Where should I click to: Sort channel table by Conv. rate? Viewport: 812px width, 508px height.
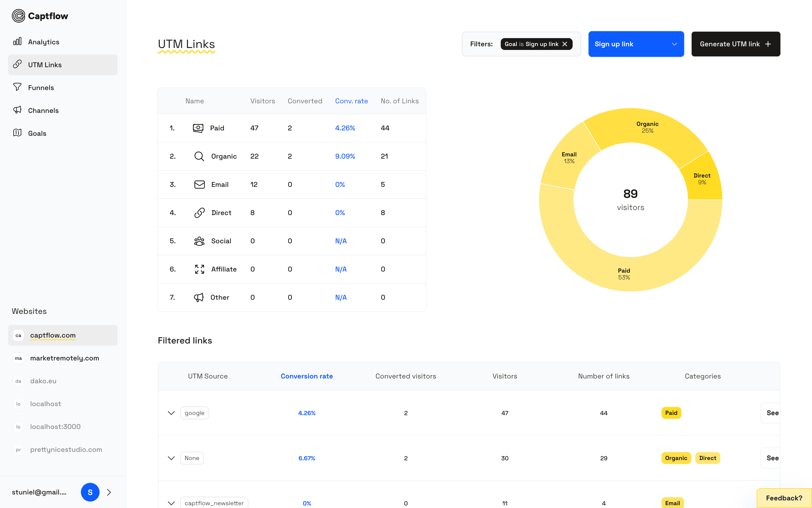[x=351, y=101]
